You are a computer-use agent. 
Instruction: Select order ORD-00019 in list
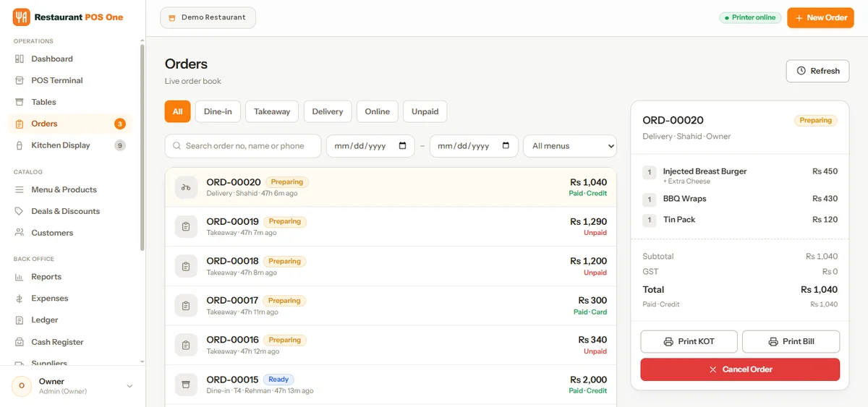point(391,227)
